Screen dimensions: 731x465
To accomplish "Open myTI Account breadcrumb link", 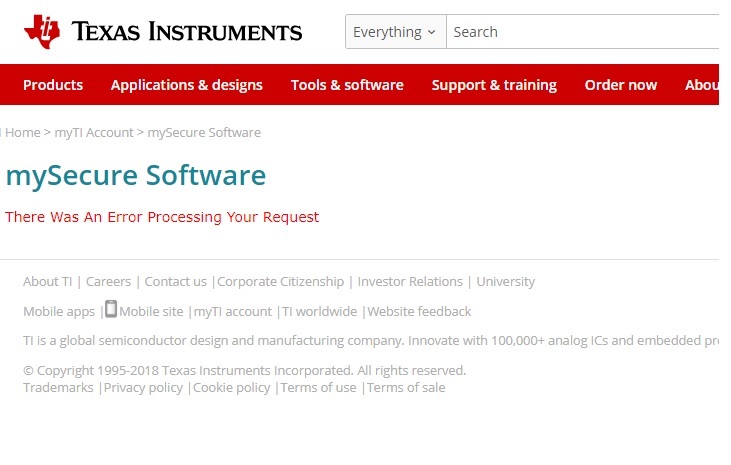I will pyautogui.click(x=94, y=132).
